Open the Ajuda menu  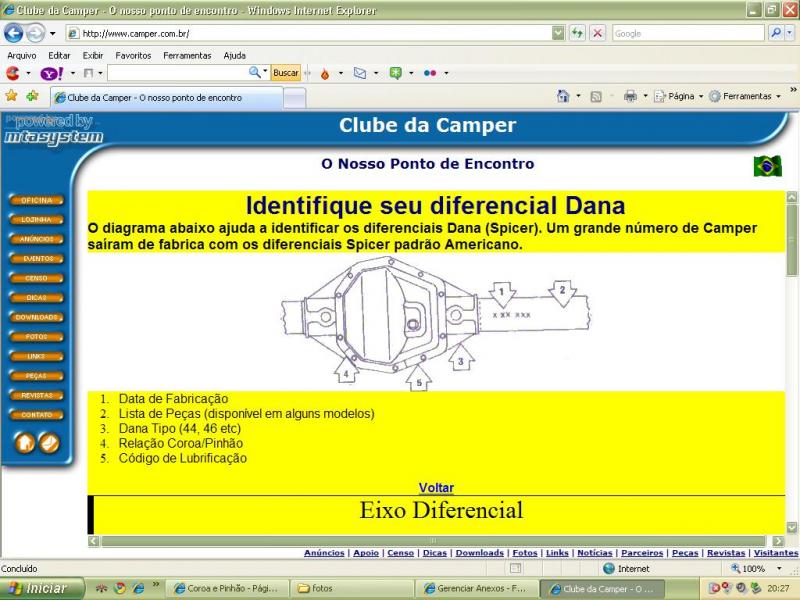235,56
